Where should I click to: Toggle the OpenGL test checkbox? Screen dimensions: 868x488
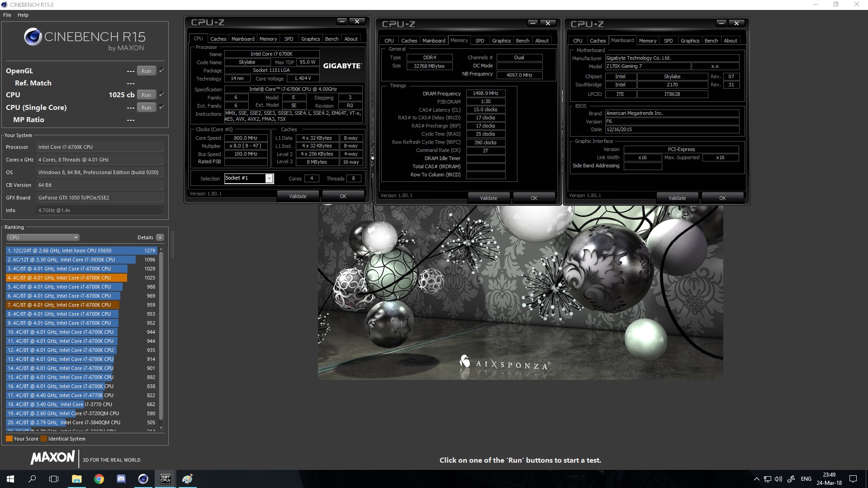pyautogui.click(x=161, y=71)
